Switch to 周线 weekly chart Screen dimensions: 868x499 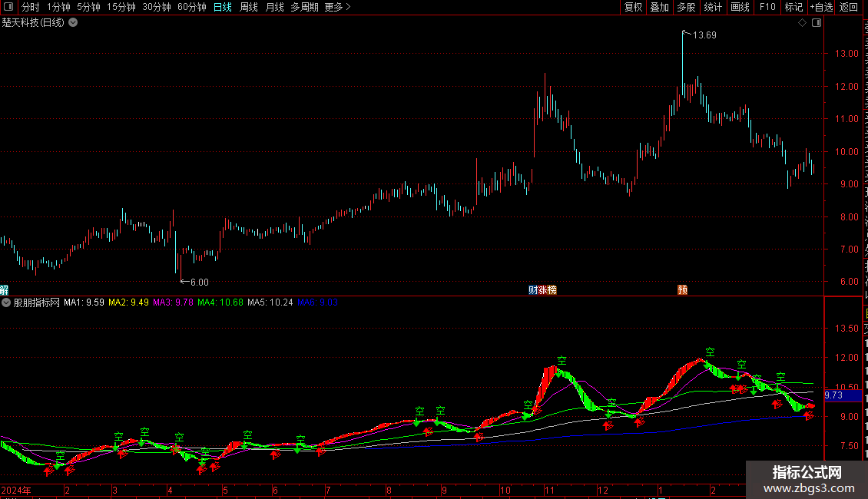pyautogui.click(x=249, y=7)
